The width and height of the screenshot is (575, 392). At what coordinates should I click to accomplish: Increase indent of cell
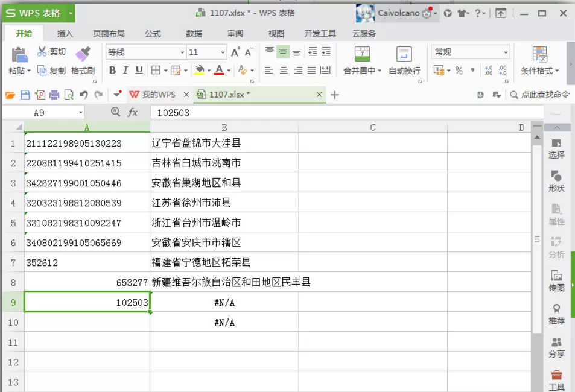[326, 52]
